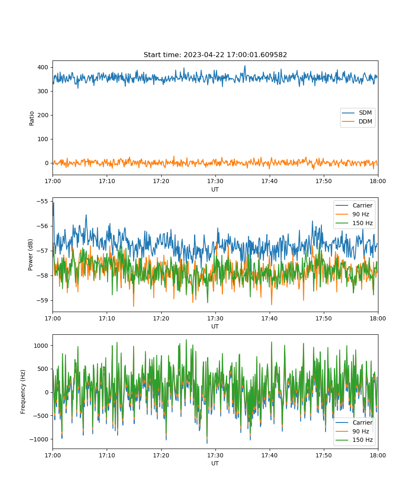Click the −59 tick on the Power axis

(42, 300)
